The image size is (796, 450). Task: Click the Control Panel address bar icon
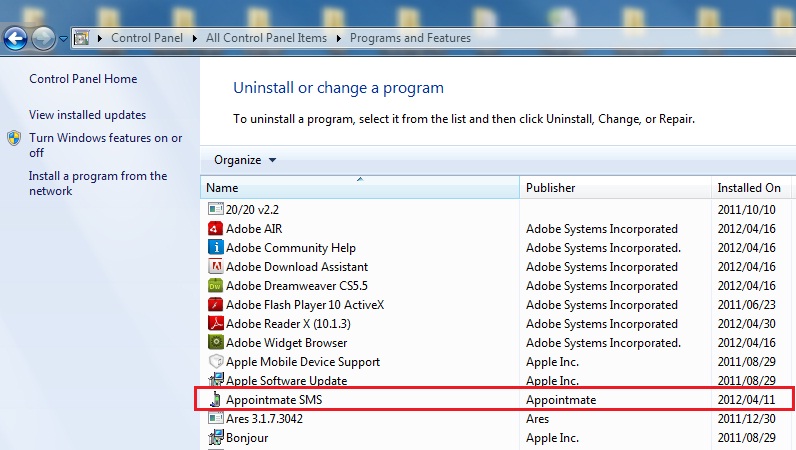click(81, 38)
